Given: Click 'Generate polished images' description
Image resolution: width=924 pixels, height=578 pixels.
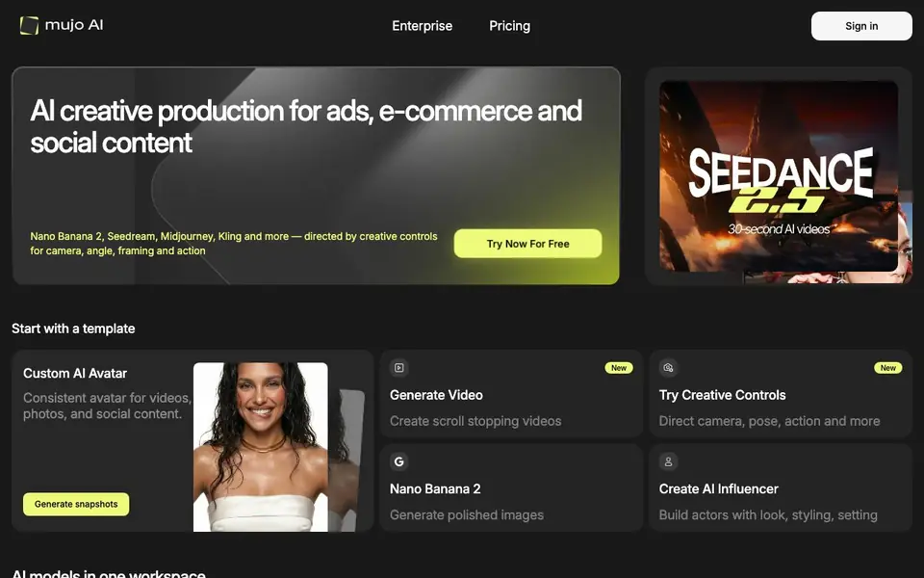Looking at the screenshot, I should (x=467, y=514).
